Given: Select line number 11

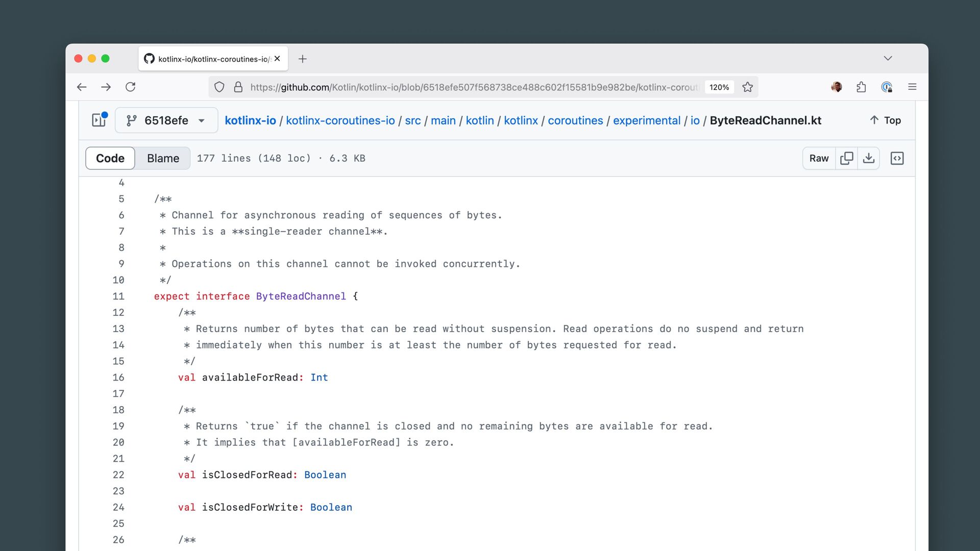Looking at the screenshot, I should (x=118, y=296).
